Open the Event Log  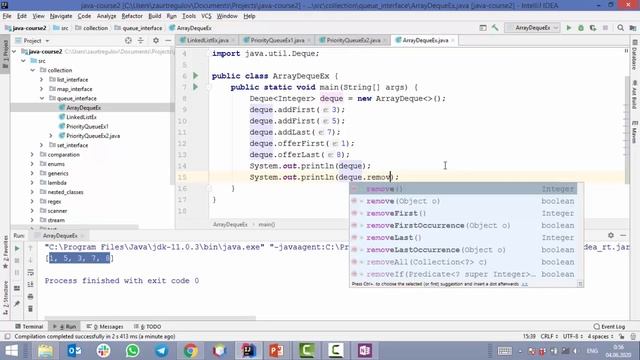[609, 327]
